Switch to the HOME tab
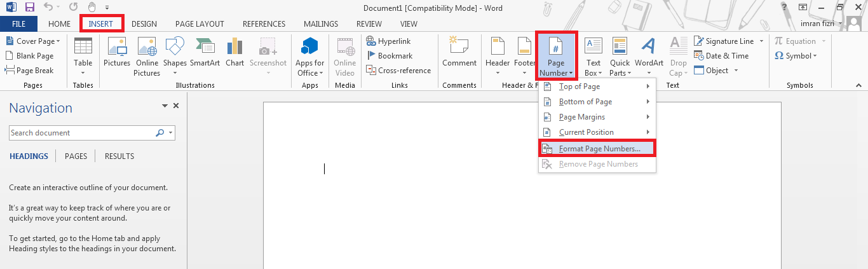This screenshot has width=868, height=269. [59, 24]
